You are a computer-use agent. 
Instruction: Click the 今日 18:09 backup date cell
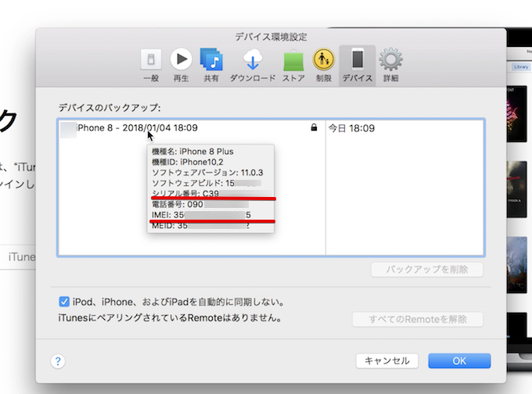(351, 127)
